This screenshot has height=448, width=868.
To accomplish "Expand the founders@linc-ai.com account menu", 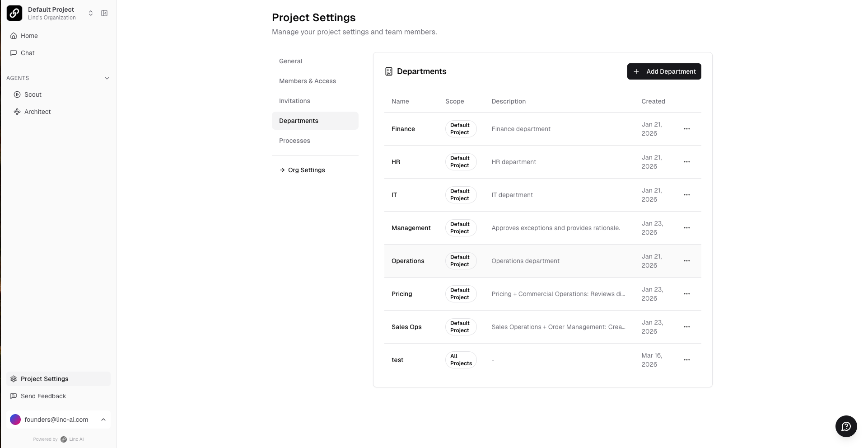I will click(103, 420).
